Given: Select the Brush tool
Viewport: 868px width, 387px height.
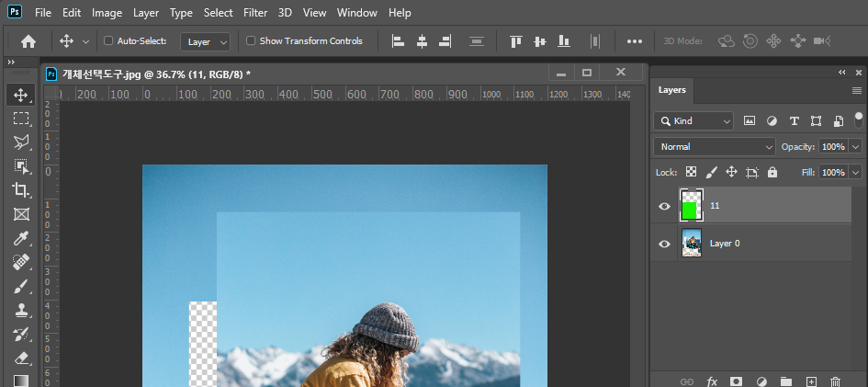Looking at the screenshot, I should point(21,286).
